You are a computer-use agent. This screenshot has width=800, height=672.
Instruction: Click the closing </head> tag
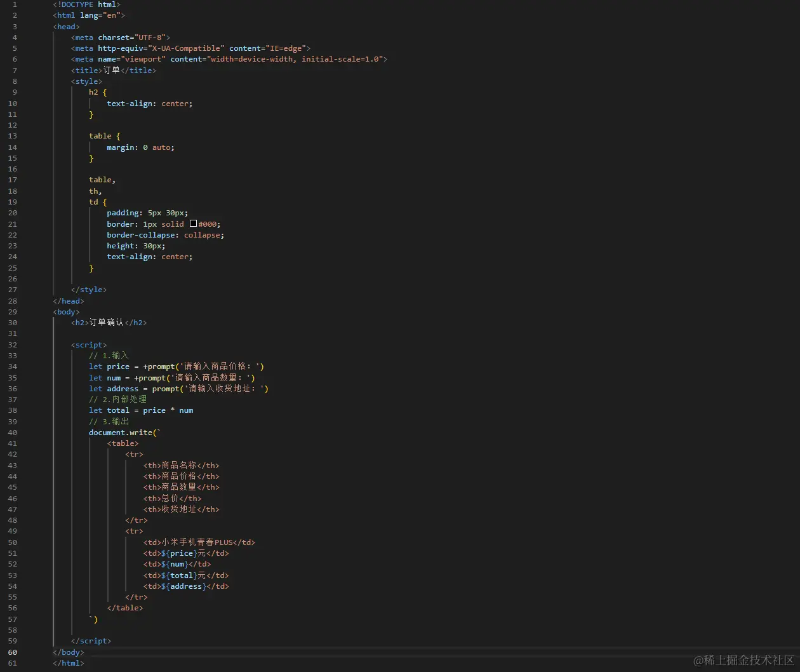click(x=69, y=301)
